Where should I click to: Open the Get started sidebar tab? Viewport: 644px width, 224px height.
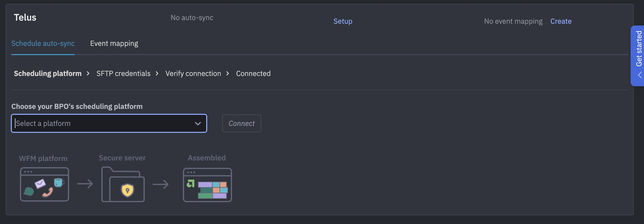[x=639, y=49]
